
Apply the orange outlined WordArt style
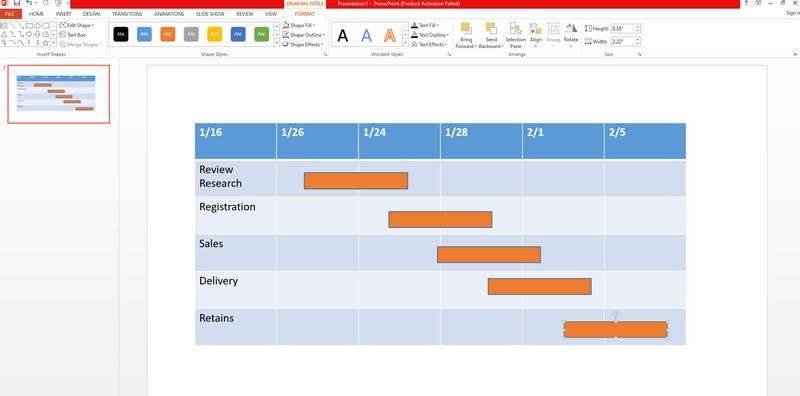(x=390, y=35)
